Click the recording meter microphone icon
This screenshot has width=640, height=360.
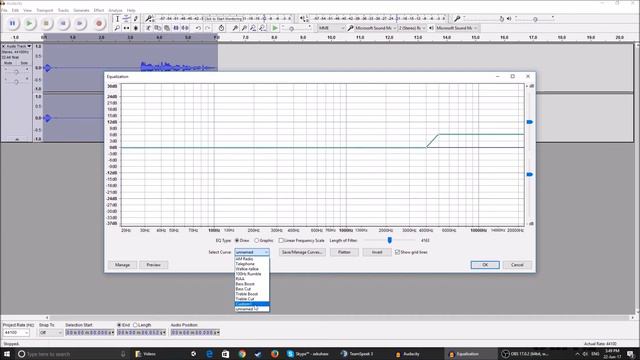[149, 19]
